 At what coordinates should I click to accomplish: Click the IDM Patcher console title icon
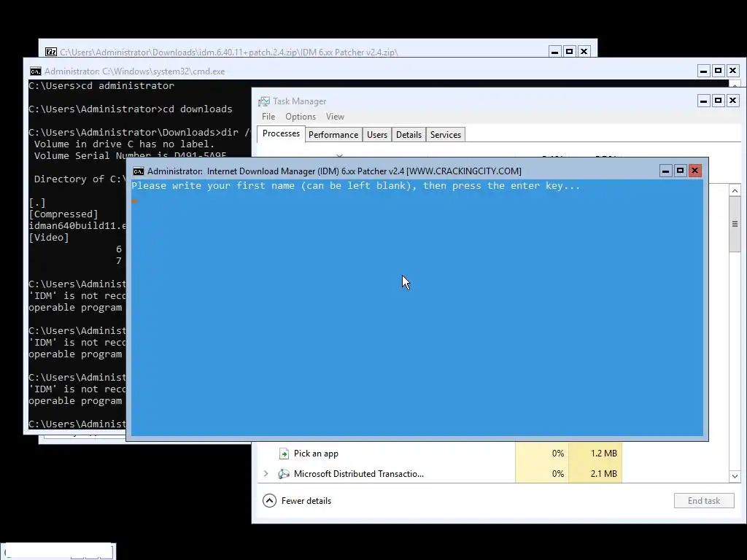point(138,171)
